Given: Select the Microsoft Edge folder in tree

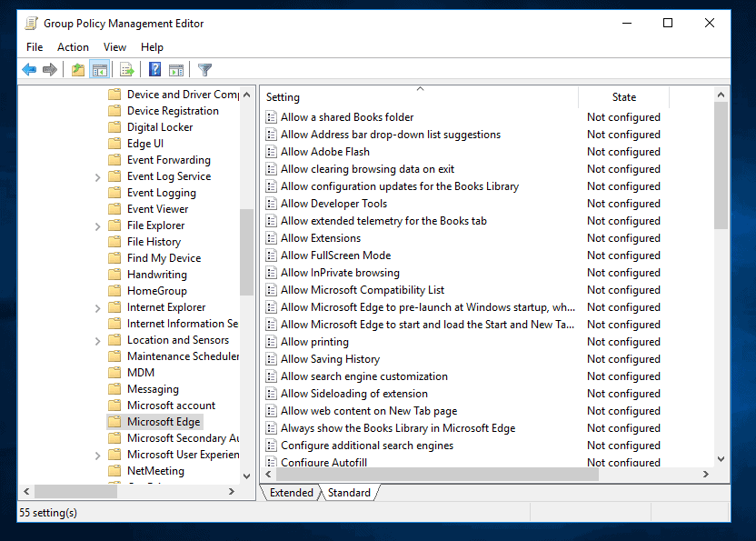Looking at the screenshot, I should [x=164, y=422].
